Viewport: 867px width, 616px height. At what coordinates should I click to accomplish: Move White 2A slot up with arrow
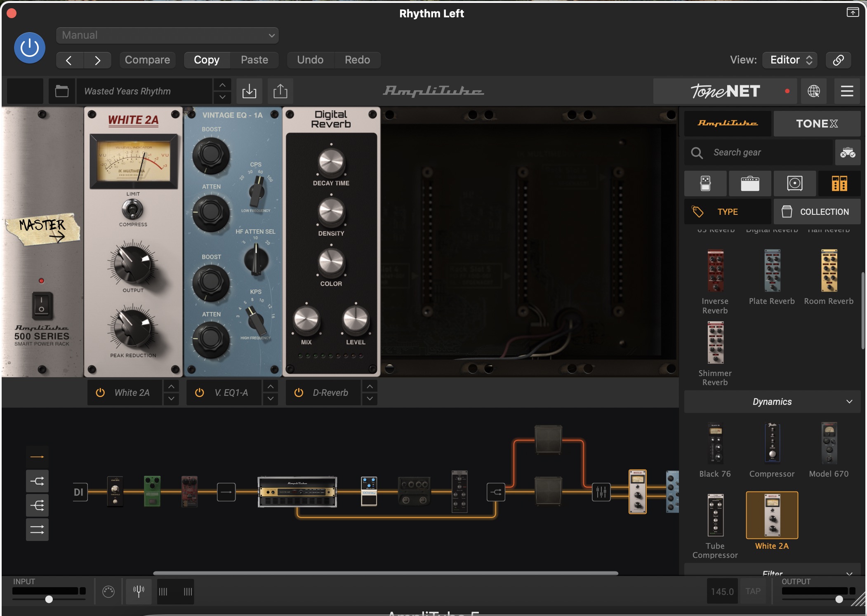click(x=171, y=386)
